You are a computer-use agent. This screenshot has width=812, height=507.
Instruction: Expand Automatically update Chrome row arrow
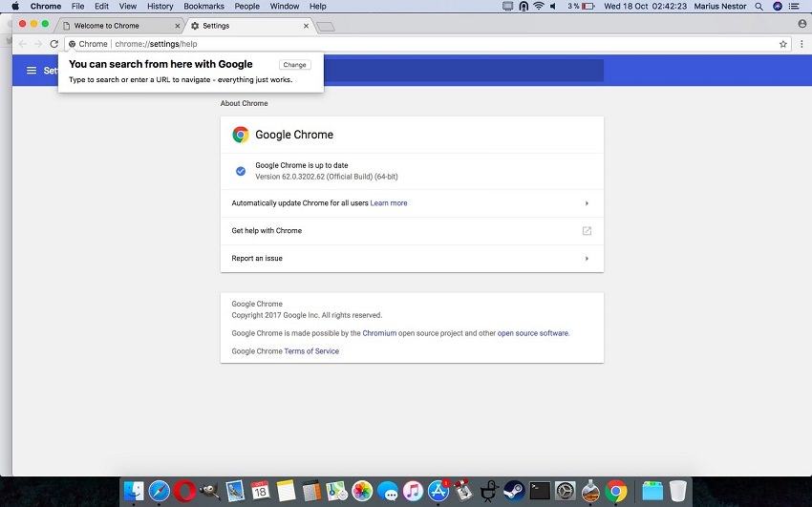click(587, 203)
